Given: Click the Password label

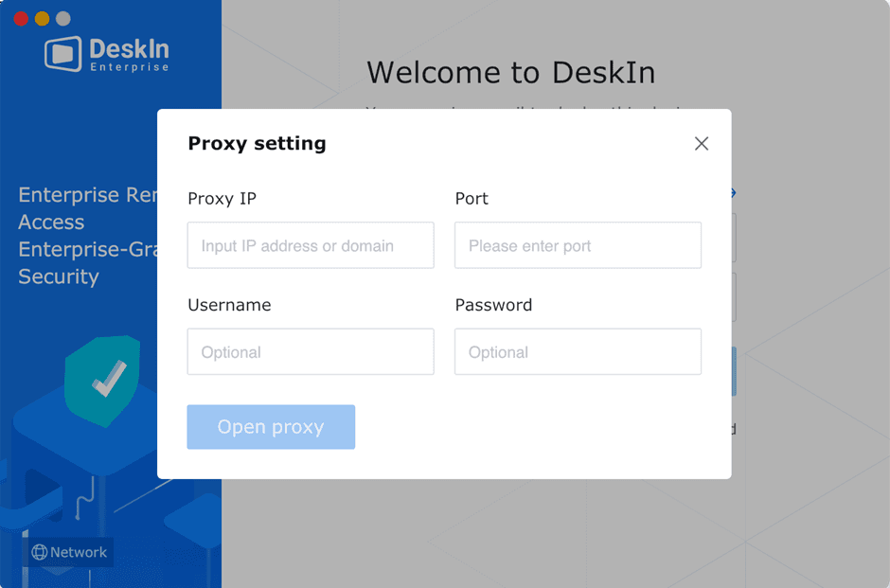Looking at the screenshot, I should point(493,305).
